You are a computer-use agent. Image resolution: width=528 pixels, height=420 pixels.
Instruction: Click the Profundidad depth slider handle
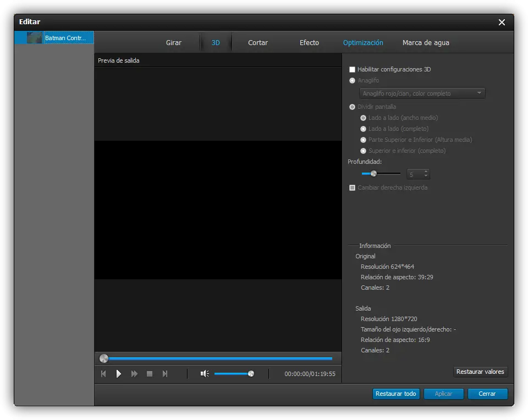[x=373, y=174]
